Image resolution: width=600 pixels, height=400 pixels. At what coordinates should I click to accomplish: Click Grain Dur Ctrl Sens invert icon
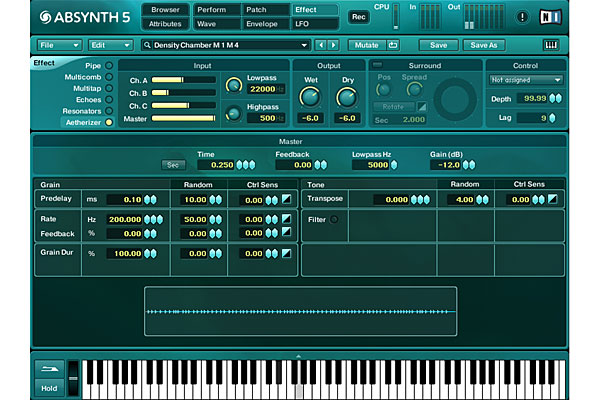click(x=286, y=253)
